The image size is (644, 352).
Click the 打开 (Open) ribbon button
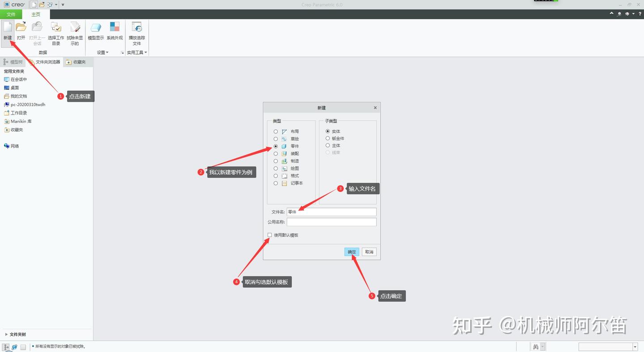click(x=21, y=31)
